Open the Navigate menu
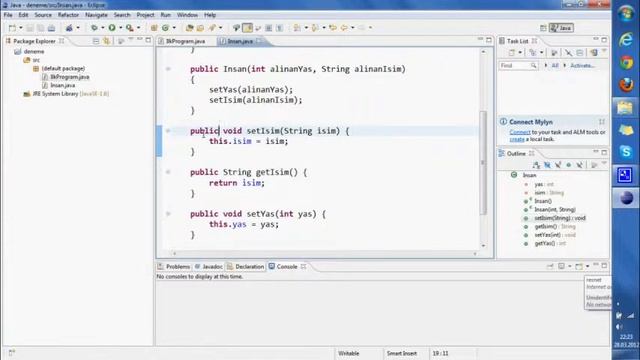The height and width of the screenshot is (360, 640). [96, 15]
